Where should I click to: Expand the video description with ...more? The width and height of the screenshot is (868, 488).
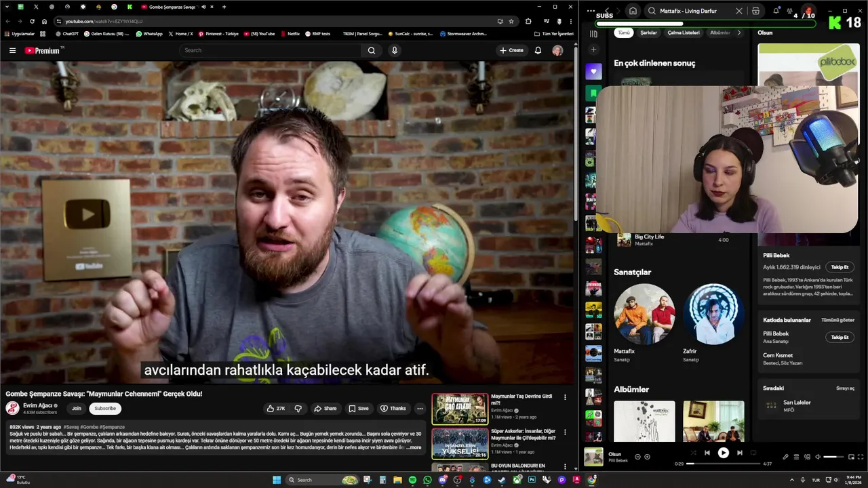pos(414,447)
